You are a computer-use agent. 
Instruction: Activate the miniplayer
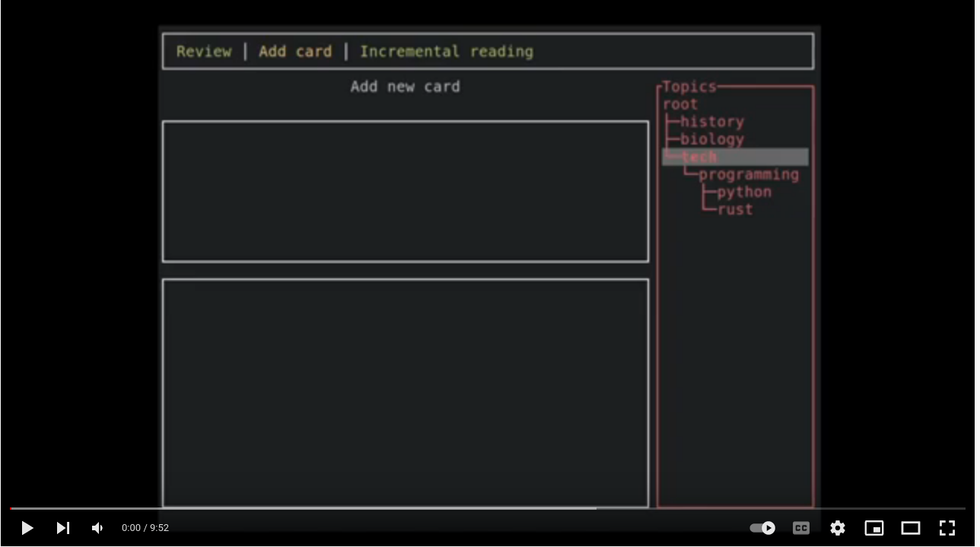click(874, 528)
